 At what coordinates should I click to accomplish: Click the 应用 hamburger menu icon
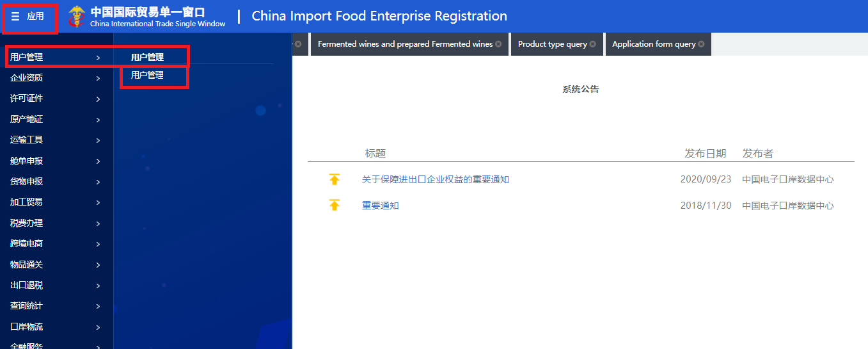(x=15, y=17)
